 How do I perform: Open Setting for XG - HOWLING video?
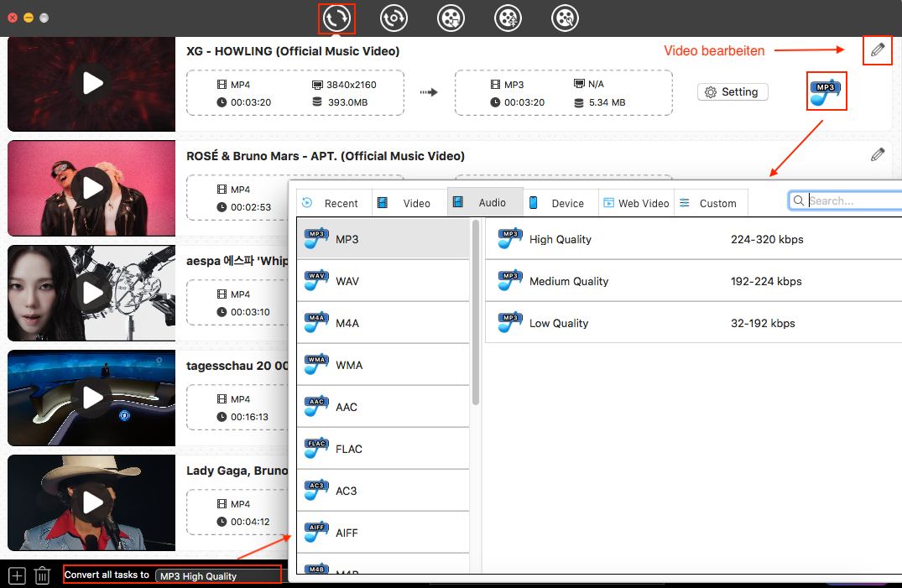pos(733,92)
